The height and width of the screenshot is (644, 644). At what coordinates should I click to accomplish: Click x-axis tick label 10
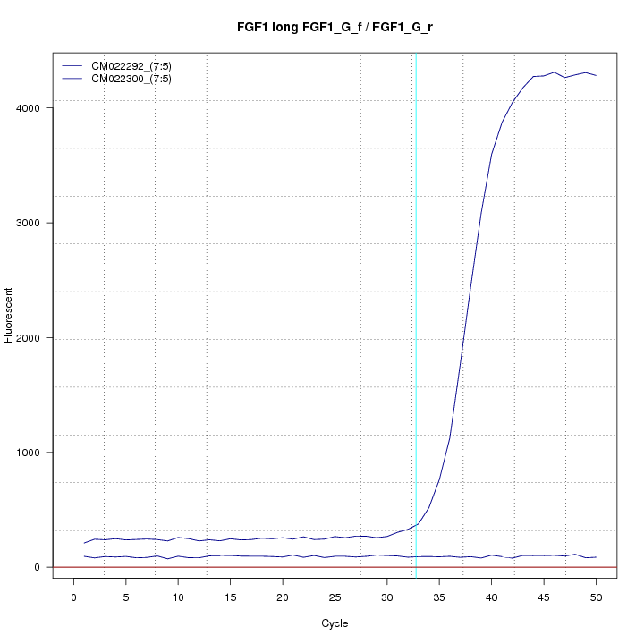click(x=178, y=597)
